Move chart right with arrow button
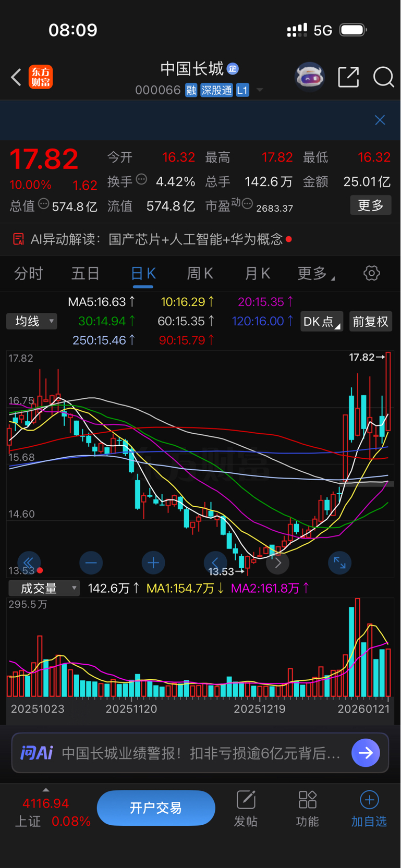 click(277, 563)
